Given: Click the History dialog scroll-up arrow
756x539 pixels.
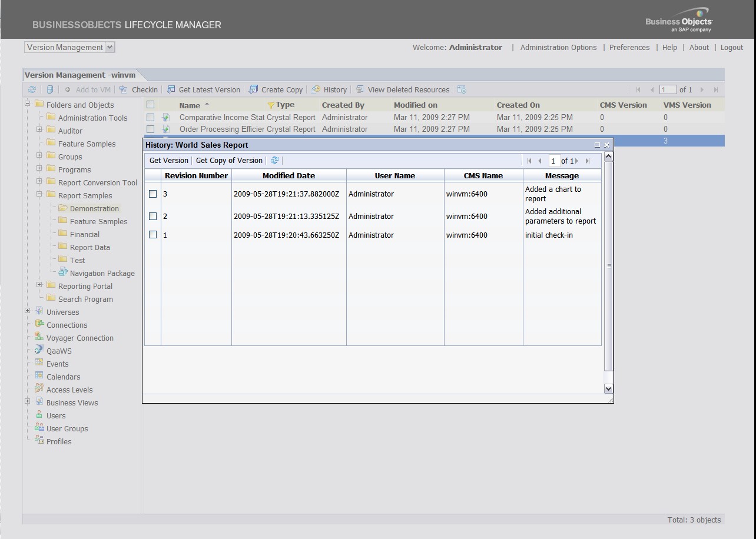Looking at the screenshot, I should [608, 157].
